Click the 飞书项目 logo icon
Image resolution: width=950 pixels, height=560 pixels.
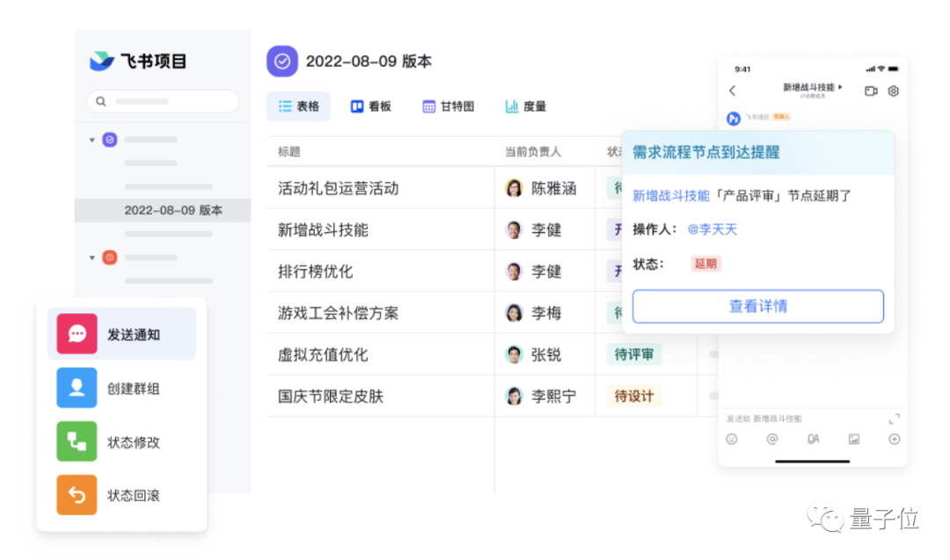tap(102, 61)
